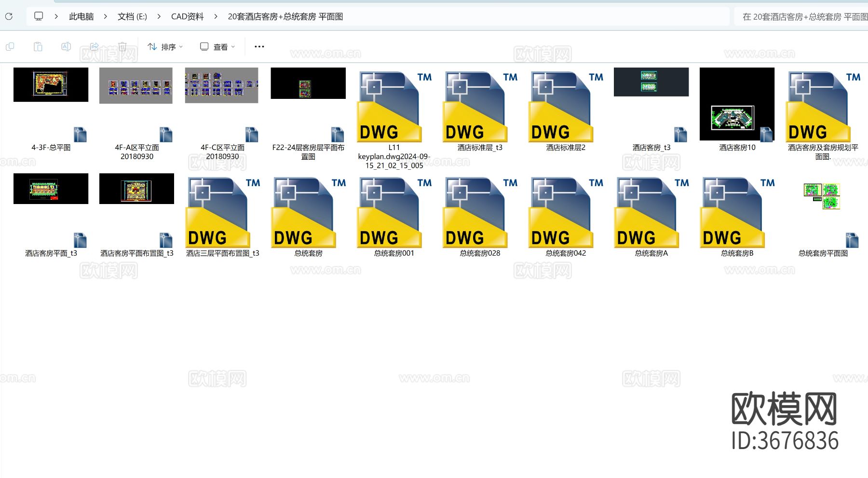
Task: Select the 4F-C区平立面20180930 thumbnail
Action: (222, 85)
